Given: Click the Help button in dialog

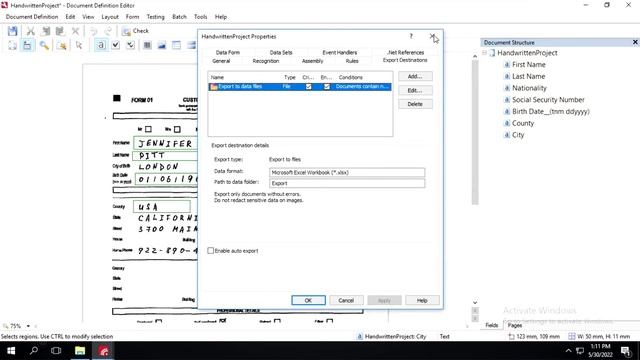Looking at the screenshot, I should pos(422,300).
